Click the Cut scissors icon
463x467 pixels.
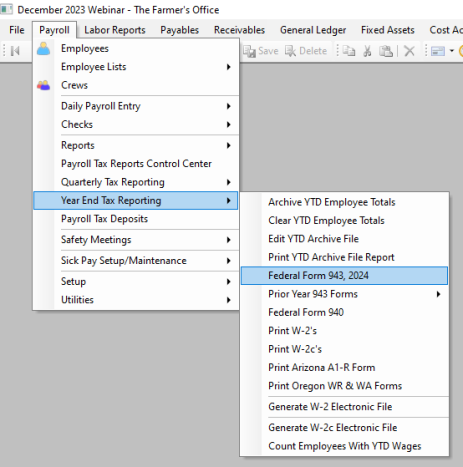pos(367,51)
